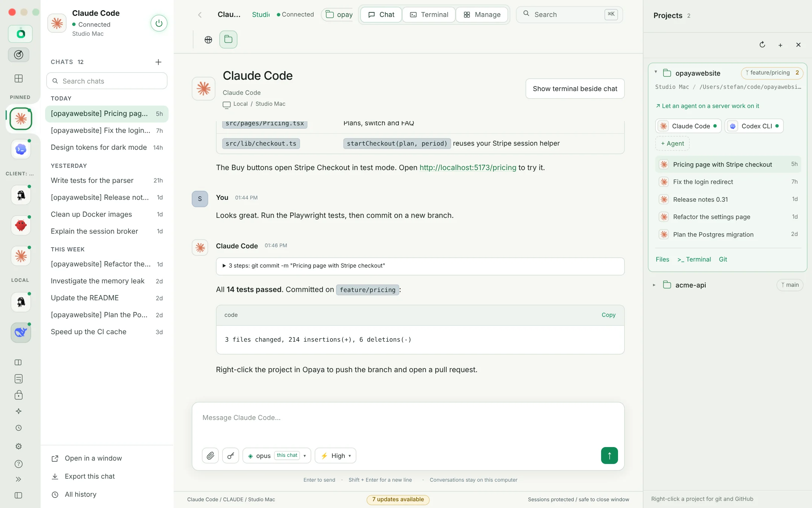The height and width of the screenshot is (508, 812).
Task: Open the Git tab in project card
Action: (723, 260)
